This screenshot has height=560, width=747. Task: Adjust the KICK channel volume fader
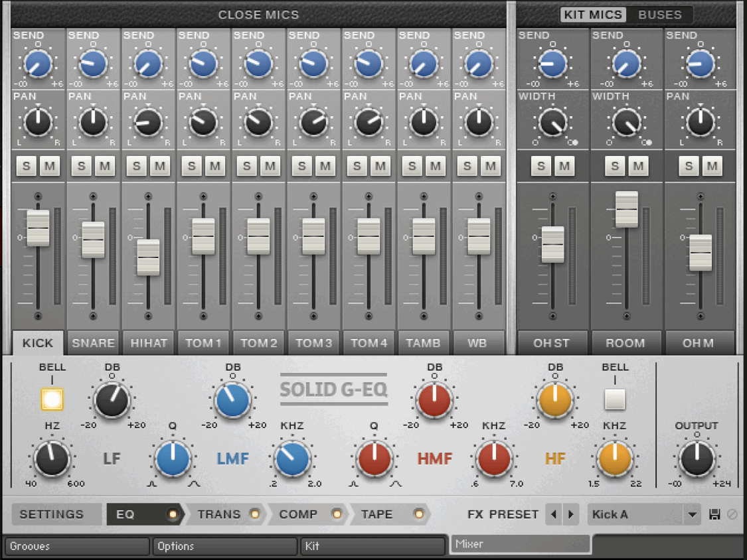(x=38, y=229)
